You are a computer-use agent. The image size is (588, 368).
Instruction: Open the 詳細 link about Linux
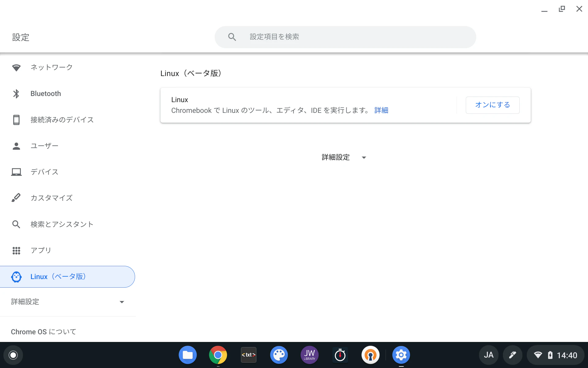pos(381,110)
